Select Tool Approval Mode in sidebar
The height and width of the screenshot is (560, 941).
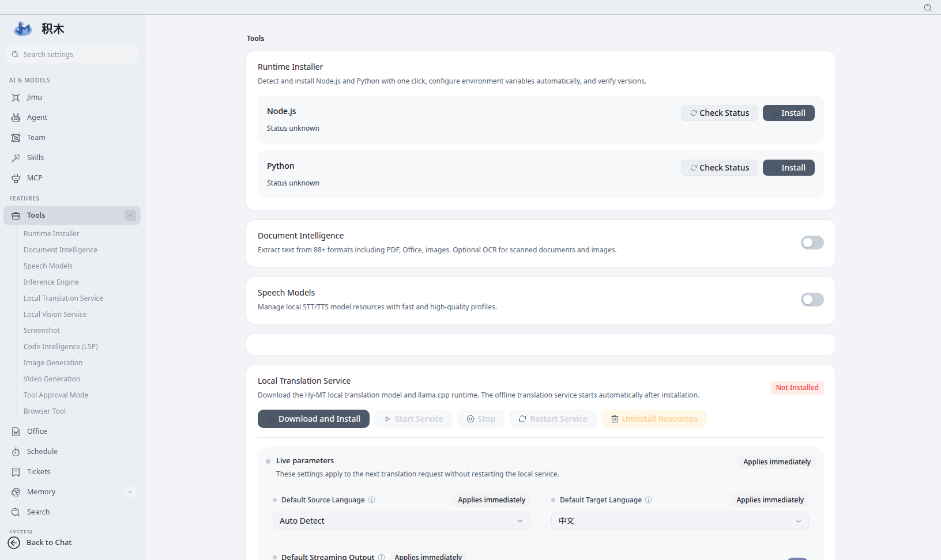[x=56, y=395]
